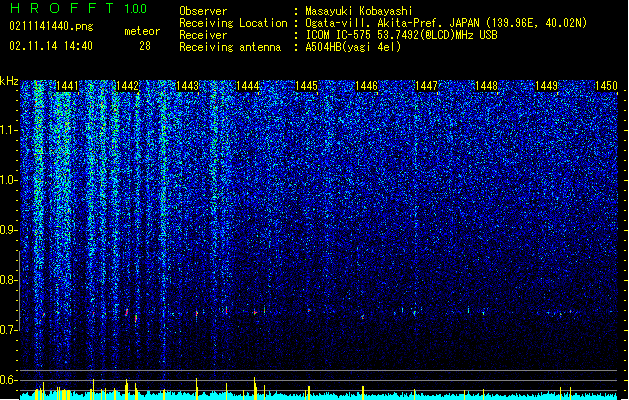Image resolution: width=629 pixels, height=400 pixels.
Task: Click the 0.9 kHz frequency axis tick
Action: [10, 230]
